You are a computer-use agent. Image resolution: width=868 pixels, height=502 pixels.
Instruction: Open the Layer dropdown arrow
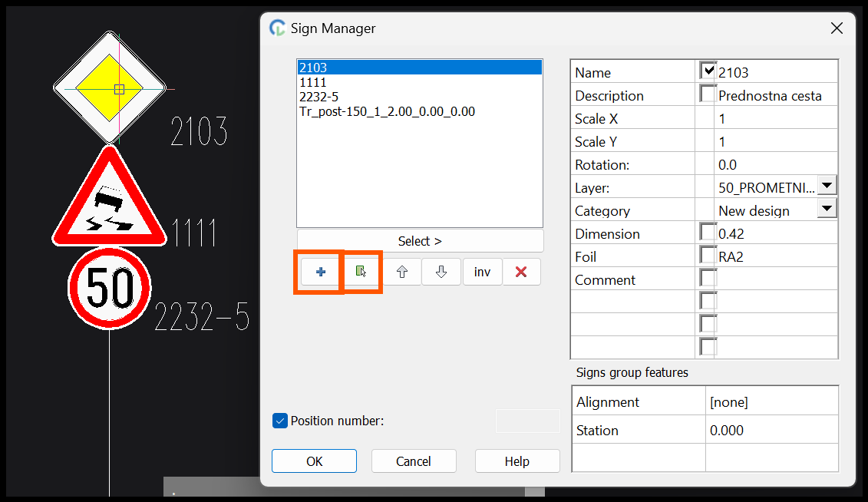point(827,186)
